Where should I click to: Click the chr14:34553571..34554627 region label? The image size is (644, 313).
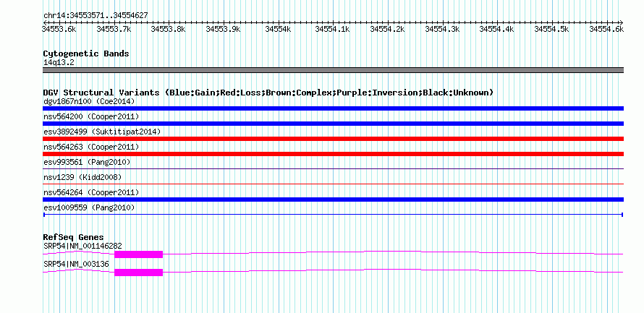point(96,15)
